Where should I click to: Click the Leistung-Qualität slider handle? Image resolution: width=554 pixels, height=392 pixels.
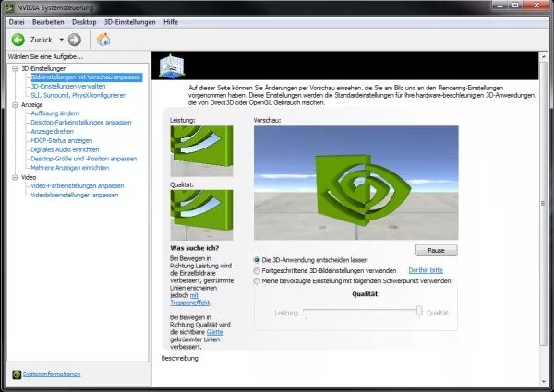tap(419, 311)
